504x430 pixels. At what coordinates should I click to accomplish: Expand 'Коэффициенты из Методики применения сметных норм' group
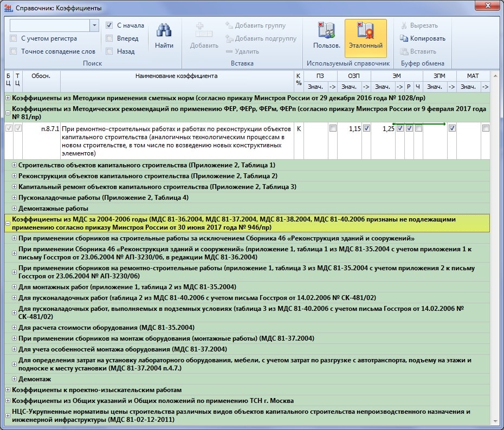coord(8,98)
